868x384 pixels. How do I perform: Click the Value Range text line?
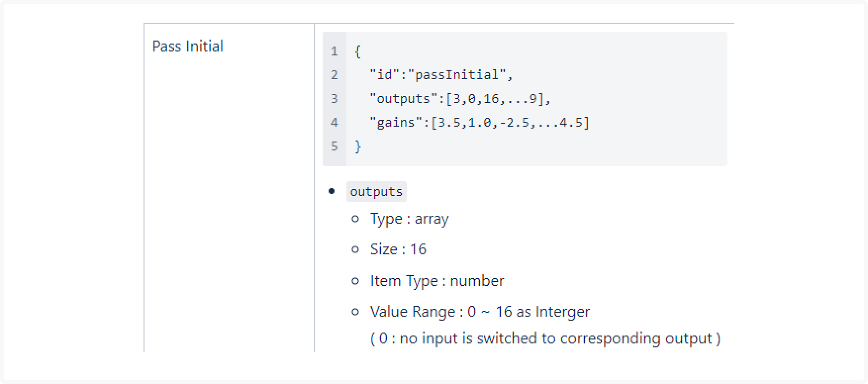pos(480,311)
